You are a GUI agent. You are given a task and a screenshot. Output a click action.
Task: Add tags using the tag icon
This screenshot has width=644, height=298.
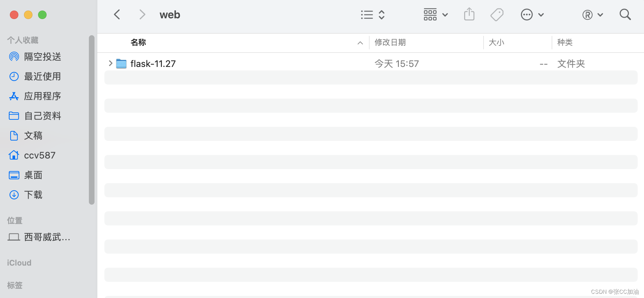tap(497, 15)
